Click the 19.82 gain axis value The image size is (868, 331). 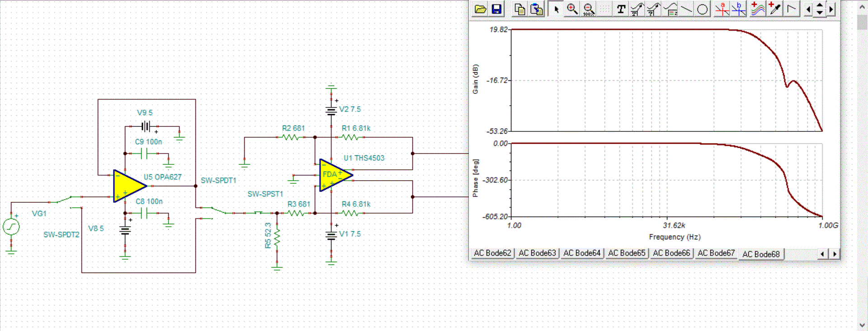pos(499,29)
